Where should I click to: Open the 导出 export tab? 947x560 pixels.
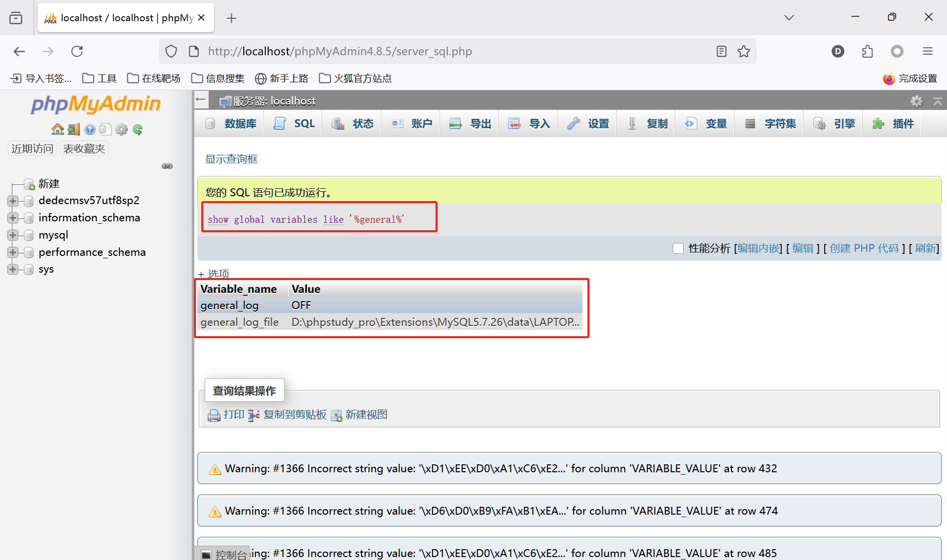[x=470, y=124]
